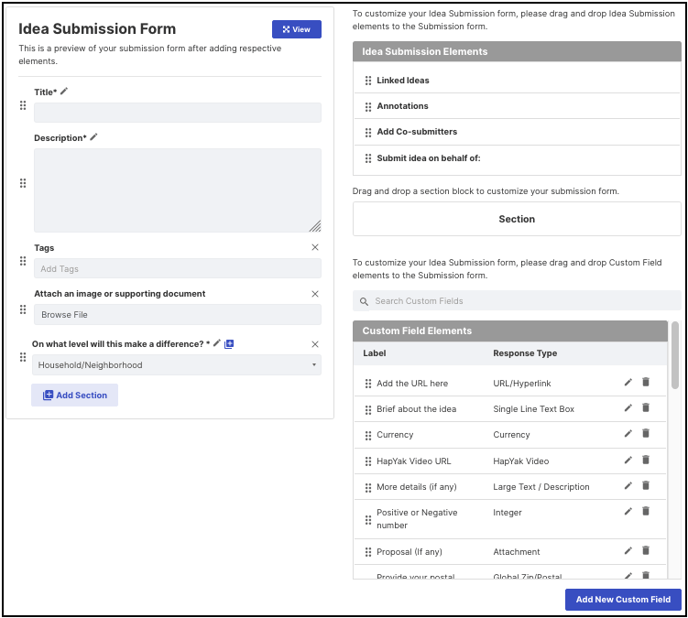Click the Browse File field

(178, 315)
